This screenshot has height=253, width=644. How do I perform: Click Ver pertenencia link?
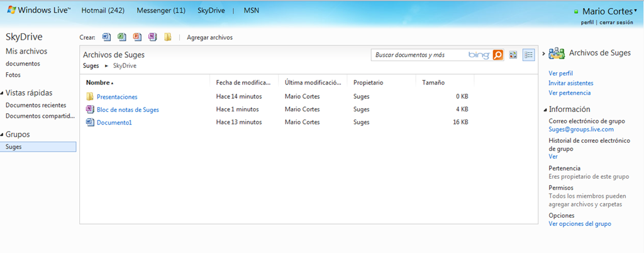tap(570, 93)
